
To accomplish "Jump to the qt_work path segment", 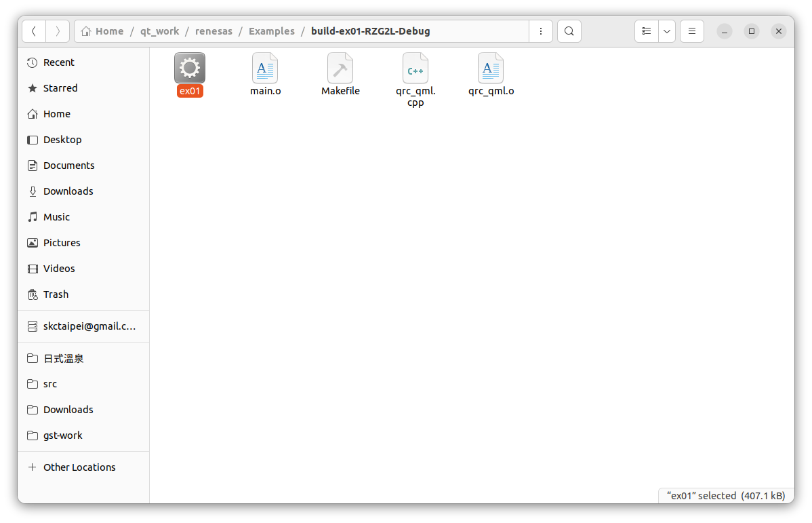I will point(159,31).
